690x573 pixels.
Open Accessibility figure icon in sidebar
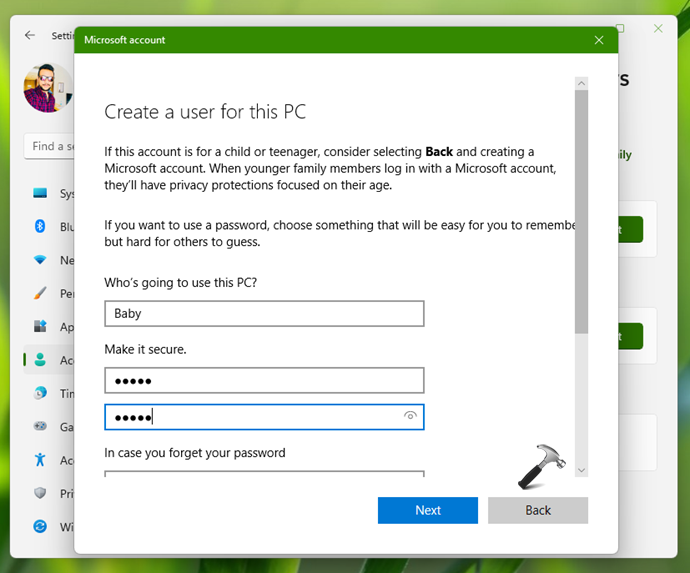pyautogui.click(x=40, y=459)
